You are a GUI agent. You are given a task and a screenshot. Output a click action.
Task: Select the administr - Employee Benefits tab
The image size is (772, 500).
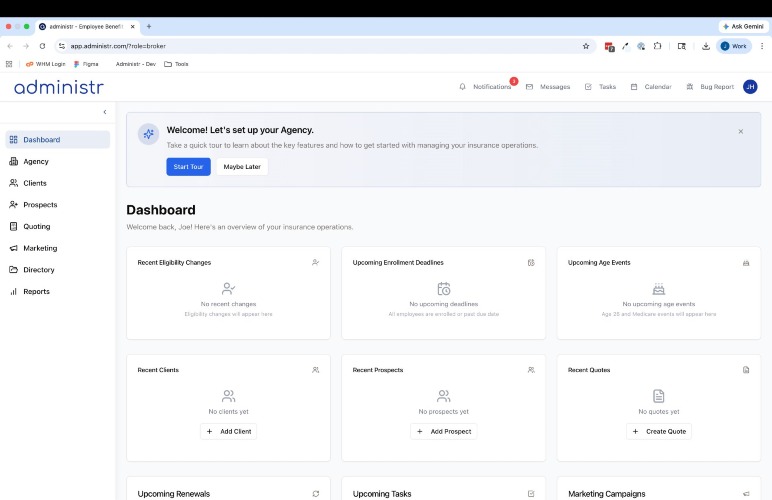(87, 27)
